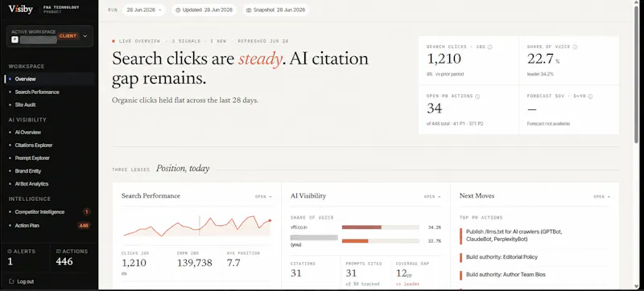Click the Search Performance line chart
The width and height of the screenshot is (644, 291).
[197, 226]
